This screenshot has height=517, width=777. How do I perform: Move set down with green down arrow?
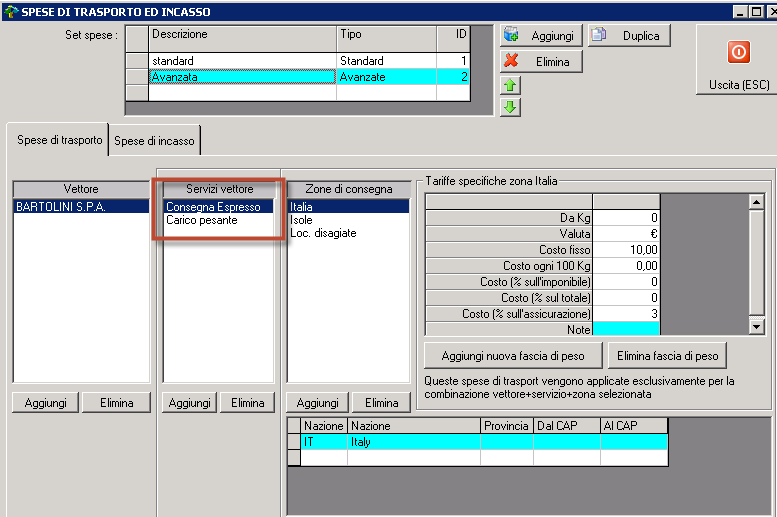click(510, 107)
